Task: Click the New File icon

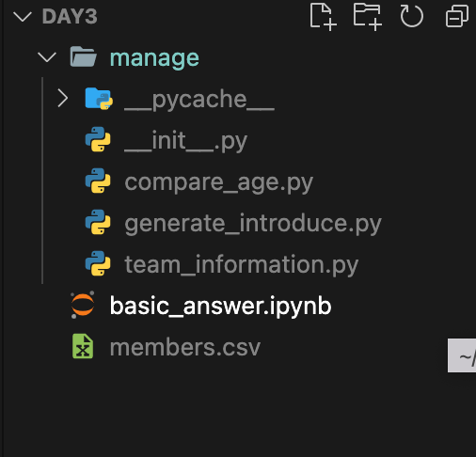Action: pos(323,17)
